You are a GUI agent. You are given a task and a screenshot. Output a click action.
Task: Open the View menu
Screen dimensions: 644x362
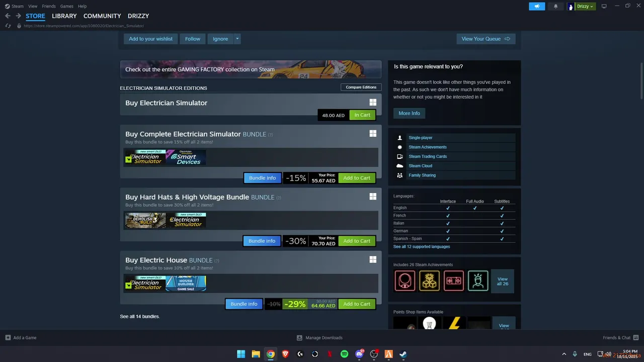coord(33,6)
